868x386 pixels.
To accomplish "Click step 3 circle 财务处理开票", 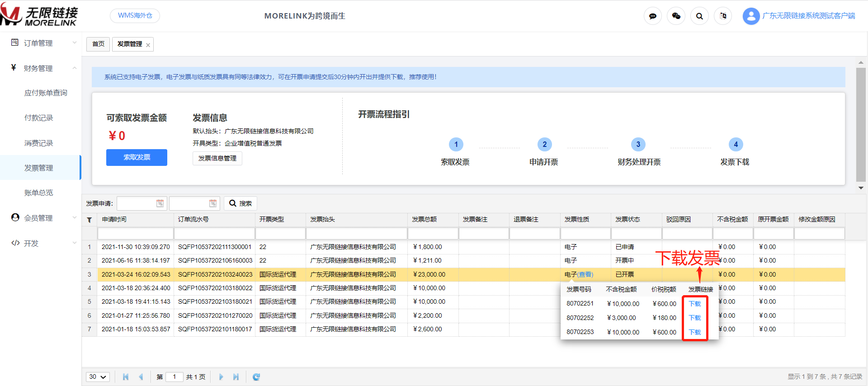I will 638,145.
